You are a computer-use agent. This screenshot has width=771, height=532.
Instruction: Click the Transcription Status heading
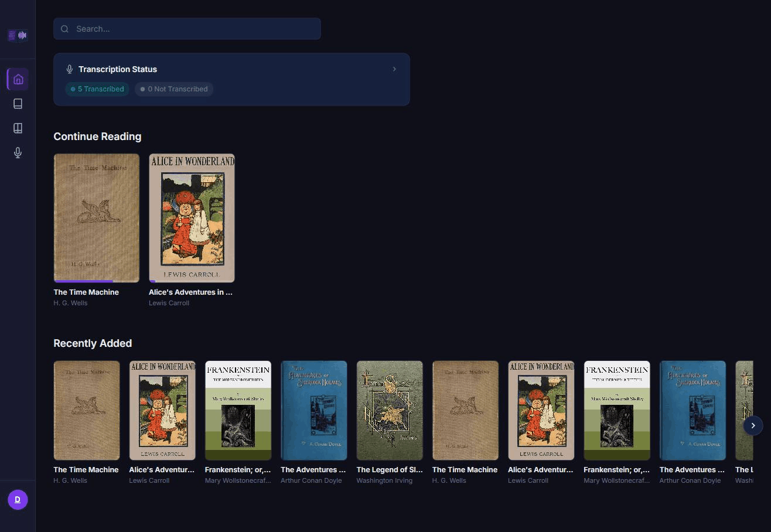pos(118,69)
